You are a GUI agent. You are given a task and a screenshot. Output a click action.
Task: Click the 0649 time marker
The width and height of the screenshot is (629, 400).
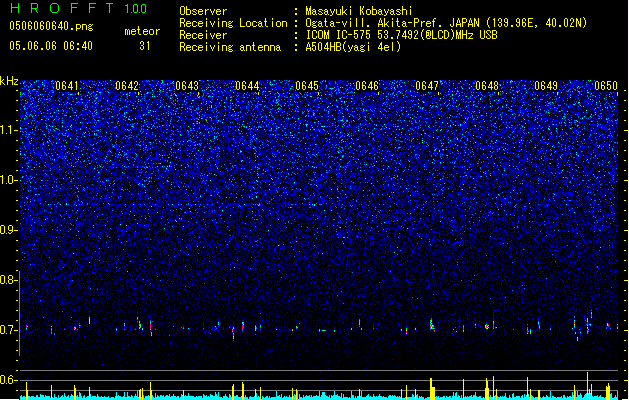(x=546, y=86)
